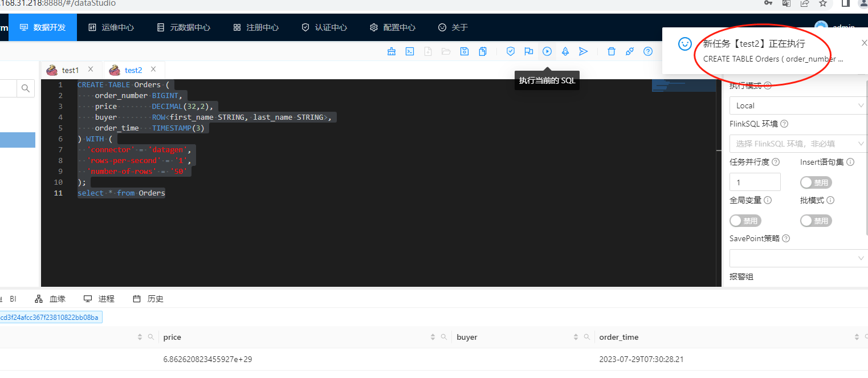Click the play icon to execute current SQL
The height and width of the screenshot is (378, 868).
(547, 51)
